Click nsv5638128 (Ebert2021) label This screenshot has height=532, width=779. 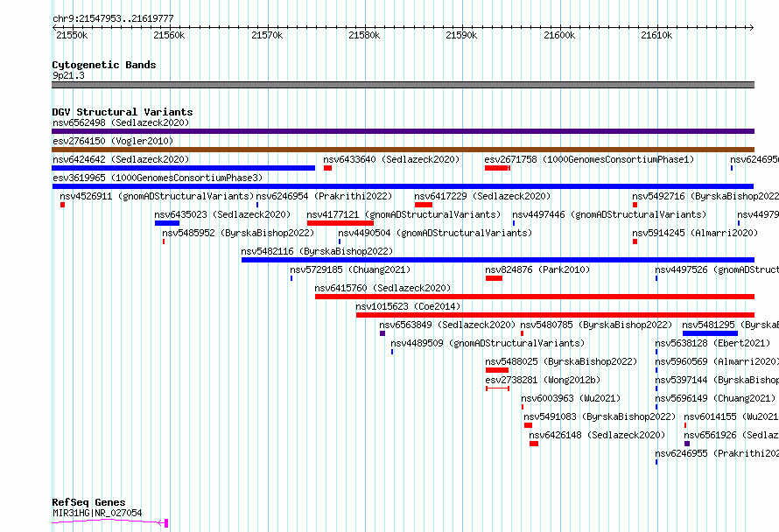click(712, 343)
